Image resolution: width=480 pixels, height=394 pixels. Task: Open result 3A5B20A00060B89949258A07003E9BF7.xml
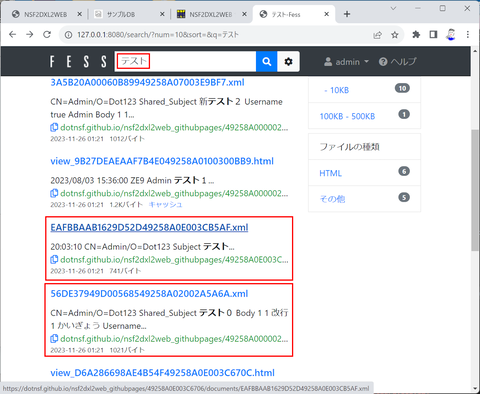click(x=147, y=82)
